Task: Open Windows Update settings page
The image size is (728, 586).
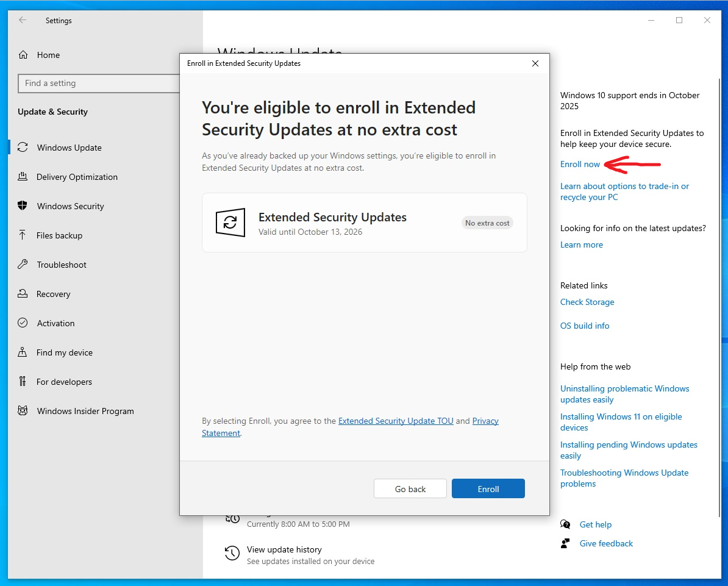Action: point(69,148)
